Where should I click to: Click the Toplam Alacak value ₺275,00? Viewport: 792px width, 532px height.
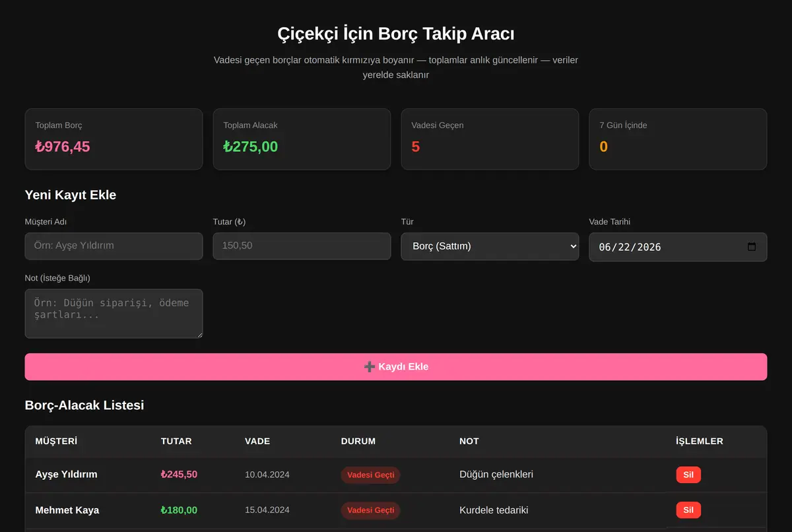pyautogui.click(x=251, y=147)
